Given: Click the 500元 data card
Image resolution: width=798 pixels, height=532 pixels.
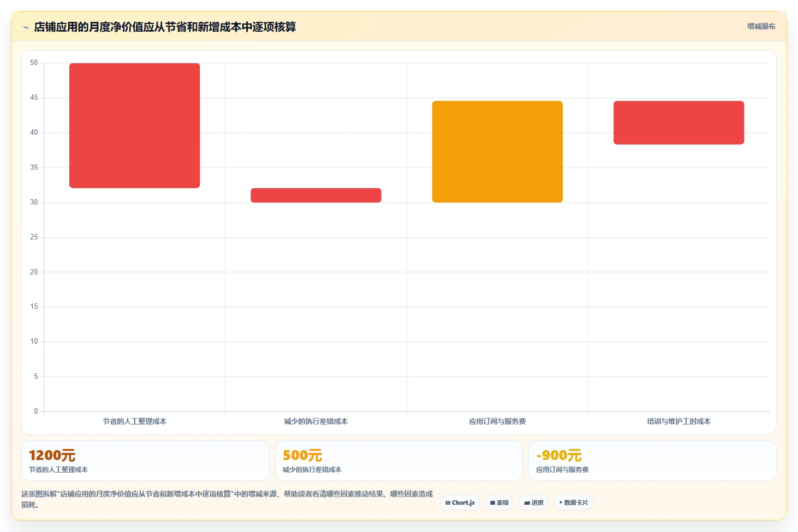Looking at the screenshot, I should 398,461.
